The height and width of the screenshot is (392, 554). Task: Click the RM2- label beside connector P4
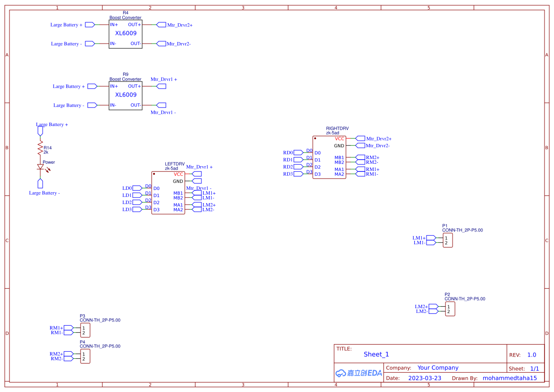point(57,359)
